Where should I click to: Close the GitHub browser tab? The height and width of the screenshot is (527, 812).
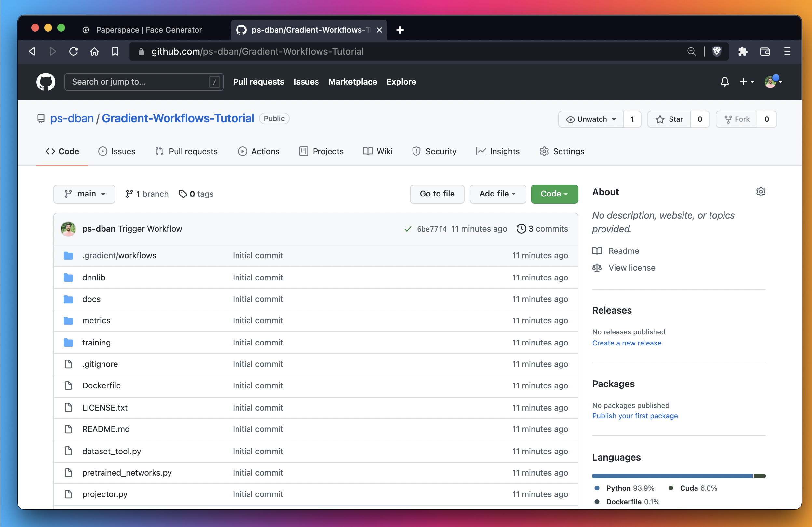coord(379,30)
